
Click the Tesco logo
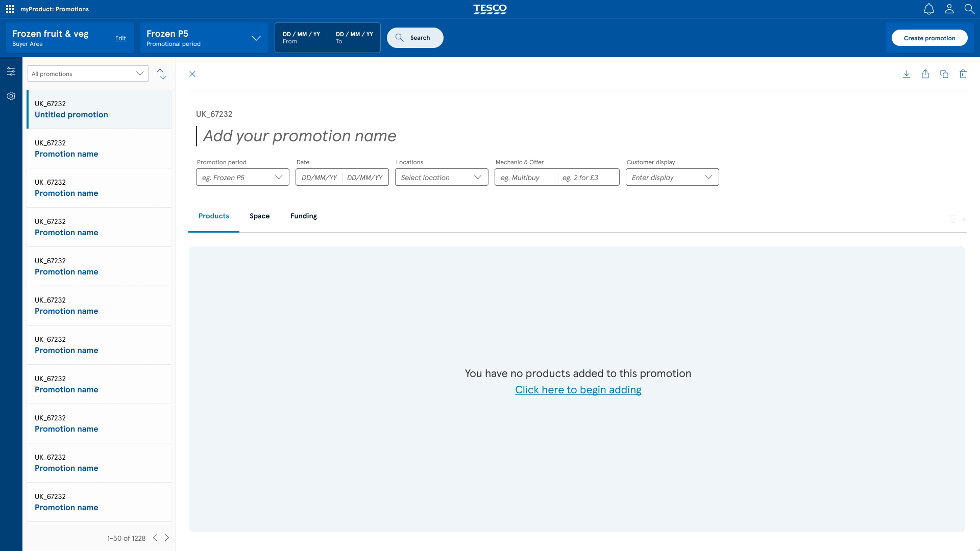click(x=490, y=9)
